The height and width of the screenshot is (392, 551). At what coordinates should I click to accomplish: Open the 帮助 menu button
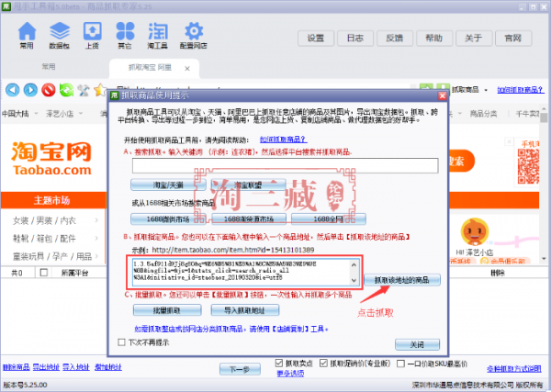click(x=434, y=39)
